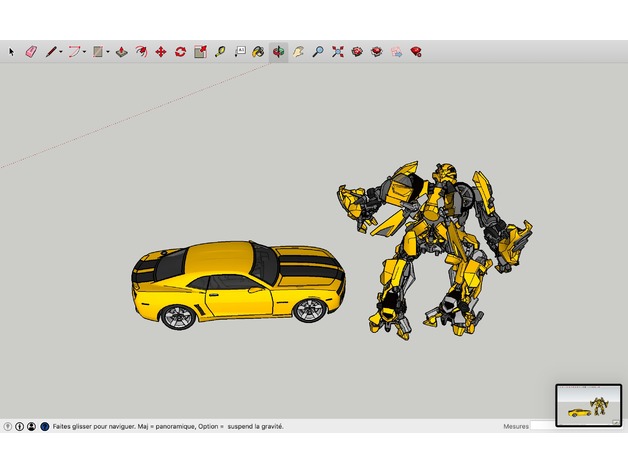This screenshot has width=628, height=472.
Task: Open the Line tool dropdown arrow
Action: click(x=61, y=52)
